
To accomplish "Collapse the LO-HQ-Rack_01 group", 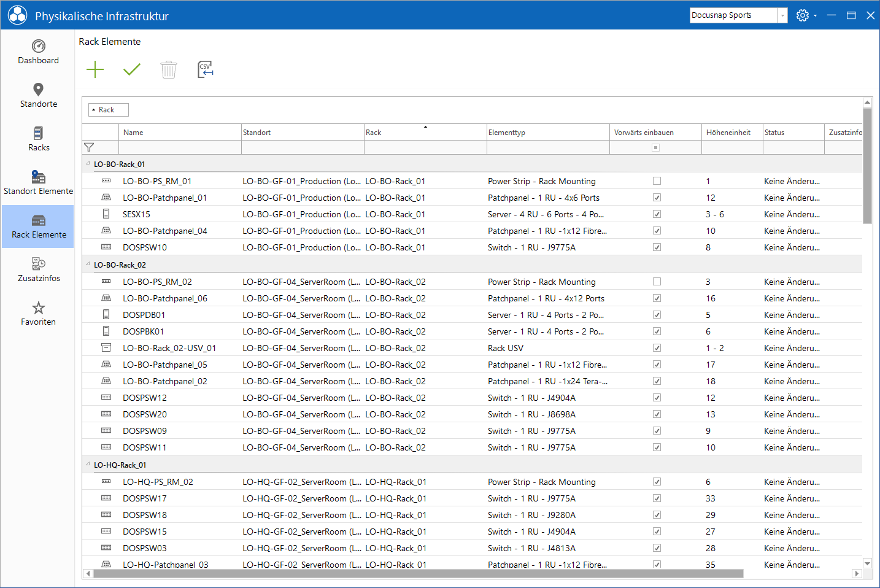I will 88,465.
